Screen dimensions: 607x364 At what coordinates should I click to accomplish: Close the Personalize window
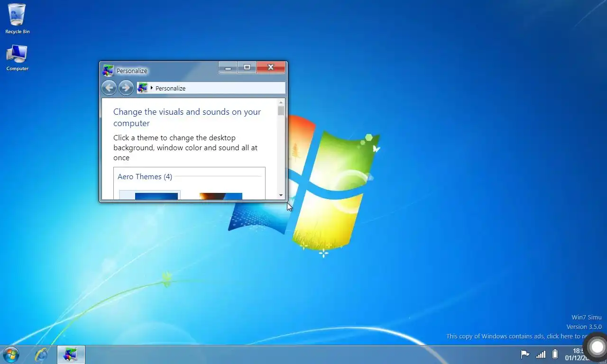click(271, 67)
